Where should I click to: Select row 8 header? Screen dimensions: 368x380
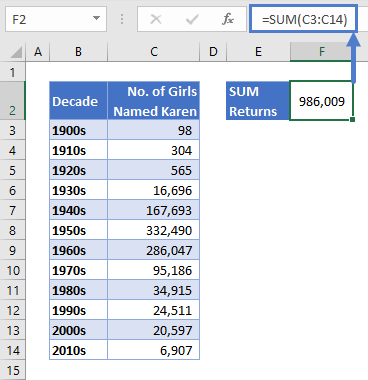[13, 230]
